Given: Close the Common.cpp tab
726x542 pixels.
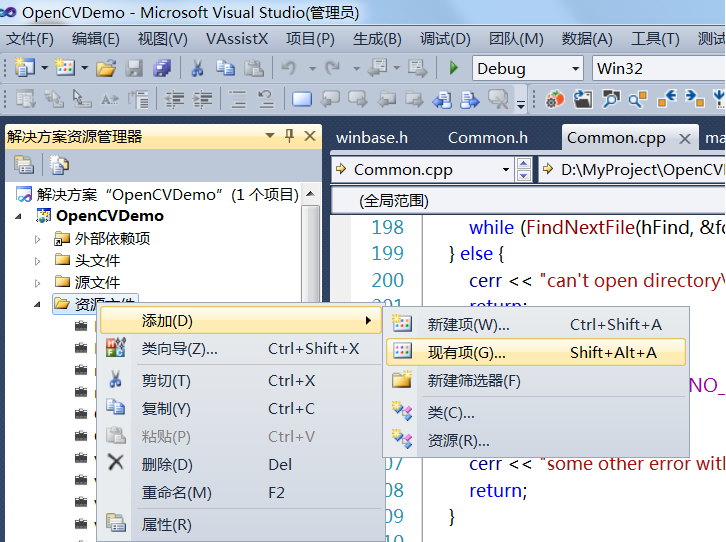Looking at the screenshot, I should pyautogui.click(x=685, y=138).
